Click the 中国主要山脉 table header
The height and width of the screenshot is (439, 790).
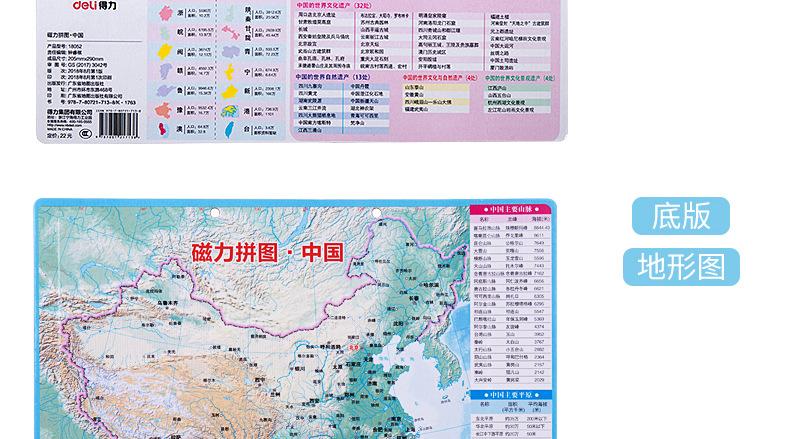click(509, 208)
